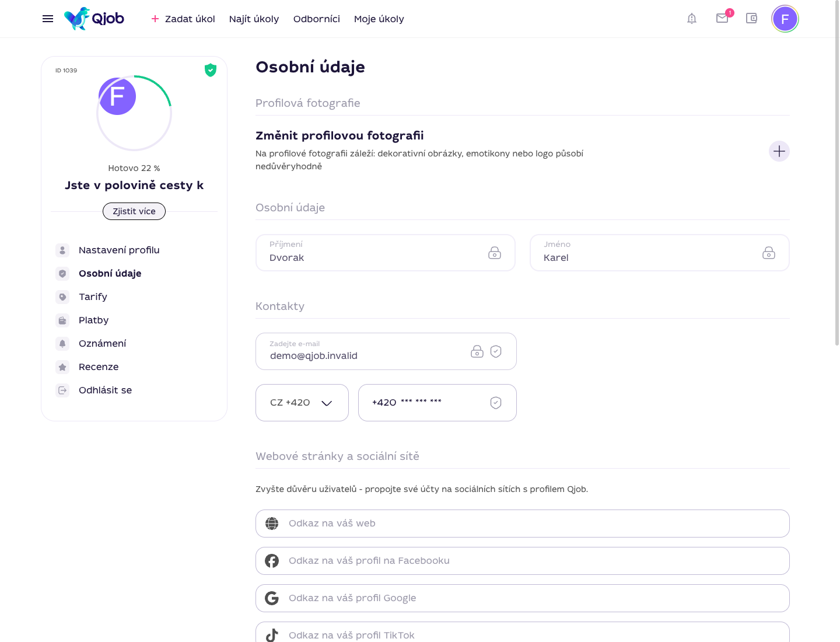
Task: Click the lock icon in Jméno field
Action: (769, 253)
